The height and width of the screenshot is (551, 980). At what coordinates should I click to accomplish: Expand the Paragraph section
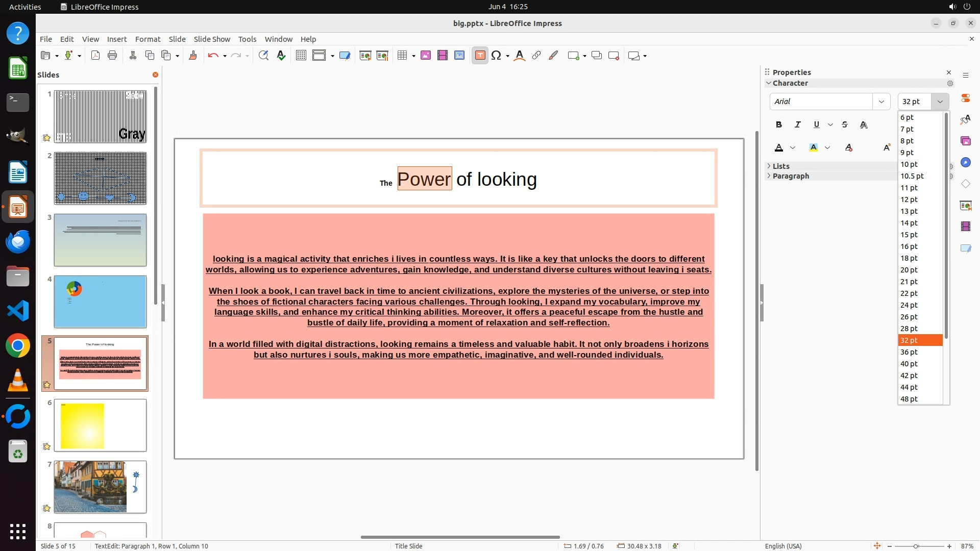coord(790,176)
